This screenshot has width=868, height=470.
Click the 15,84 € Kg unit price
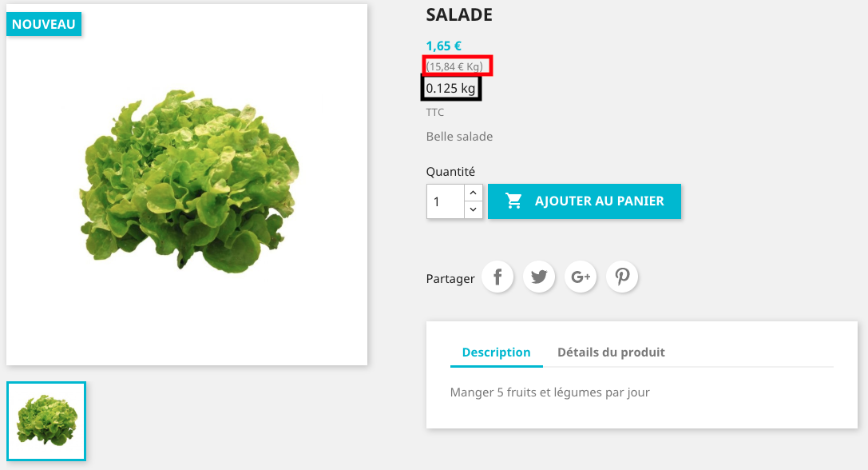454,66
